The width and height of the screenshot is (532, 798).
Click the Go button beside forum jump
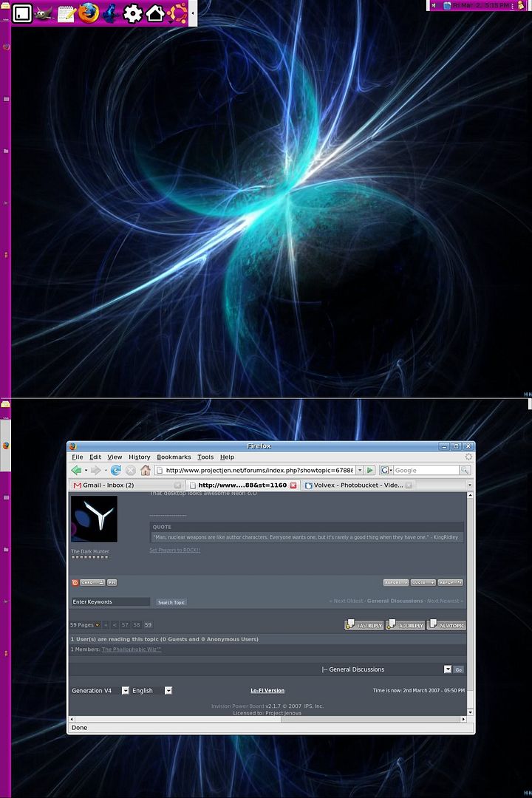click(x=459, y=669)
